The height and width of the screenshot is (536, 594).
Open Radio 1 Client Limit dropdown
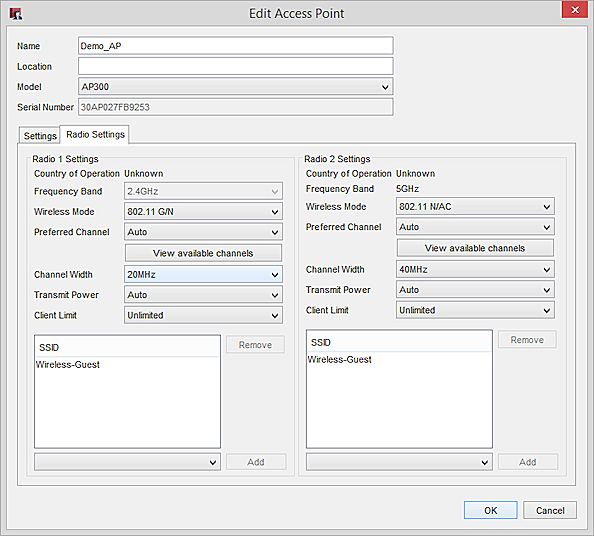tap(203, 315)
